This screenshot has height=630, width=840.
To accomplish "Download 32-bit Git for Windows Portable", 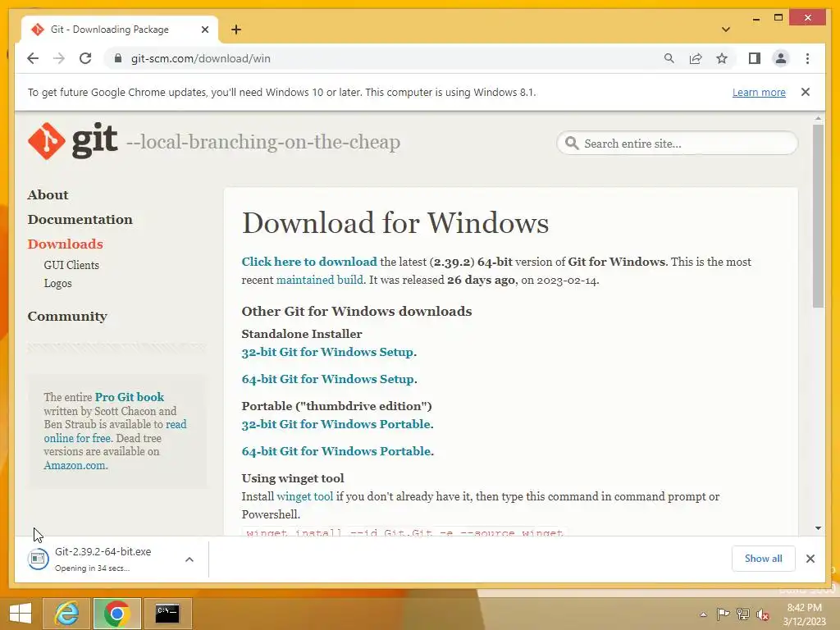I will coord(336,424).
